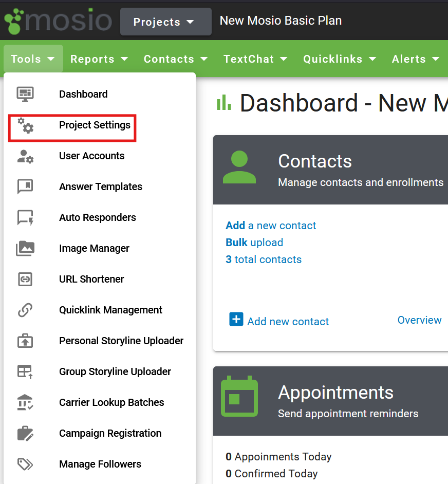Select Auto Responders menu entry
This screenshot has height=484, width=448.
[100, 218]
